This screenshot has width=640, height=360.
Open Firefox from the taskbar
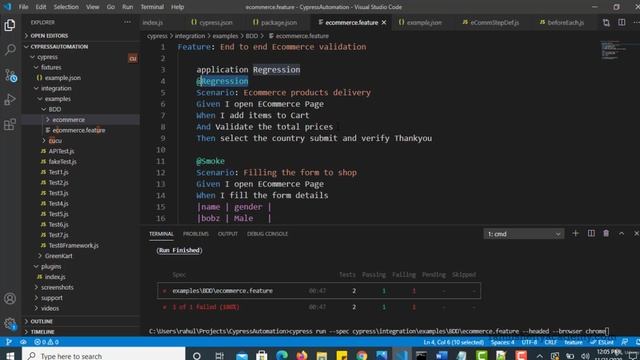[302, 355]
